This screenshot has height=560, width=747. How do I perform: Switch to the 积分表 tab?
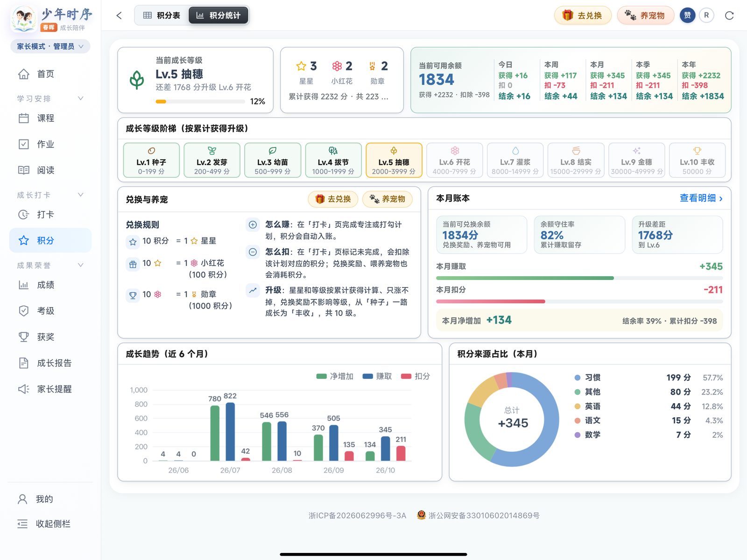(x=162, y=15)
